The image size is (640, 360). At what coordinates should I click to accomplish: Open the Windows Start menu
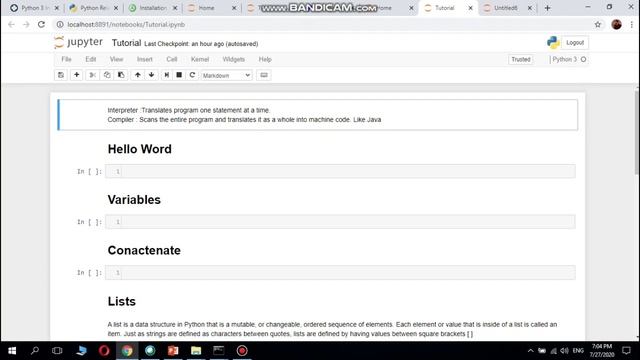click(12, 351)
